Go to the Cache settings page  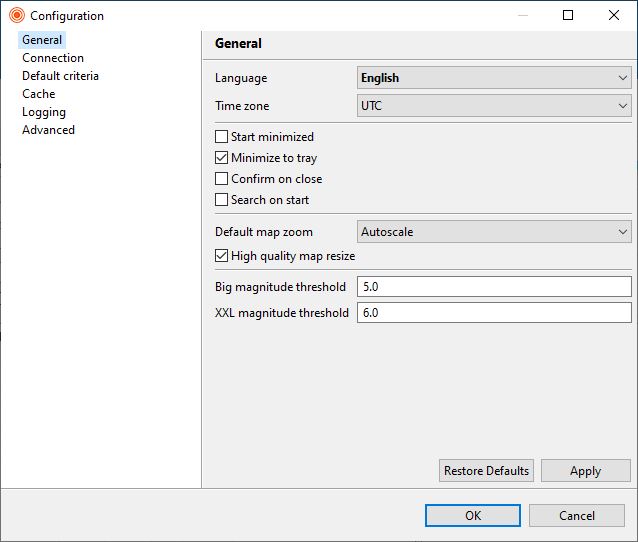coord(39,94)
